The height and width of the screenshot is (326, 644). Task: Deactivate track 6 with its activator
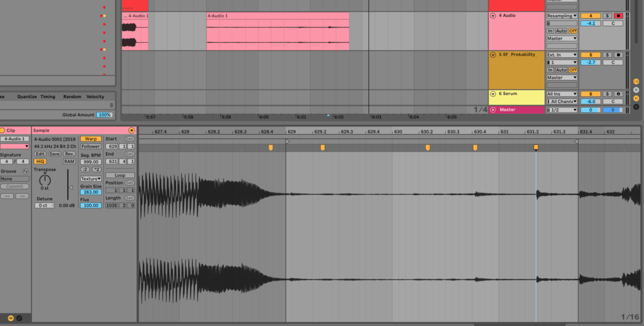point(591,94)
